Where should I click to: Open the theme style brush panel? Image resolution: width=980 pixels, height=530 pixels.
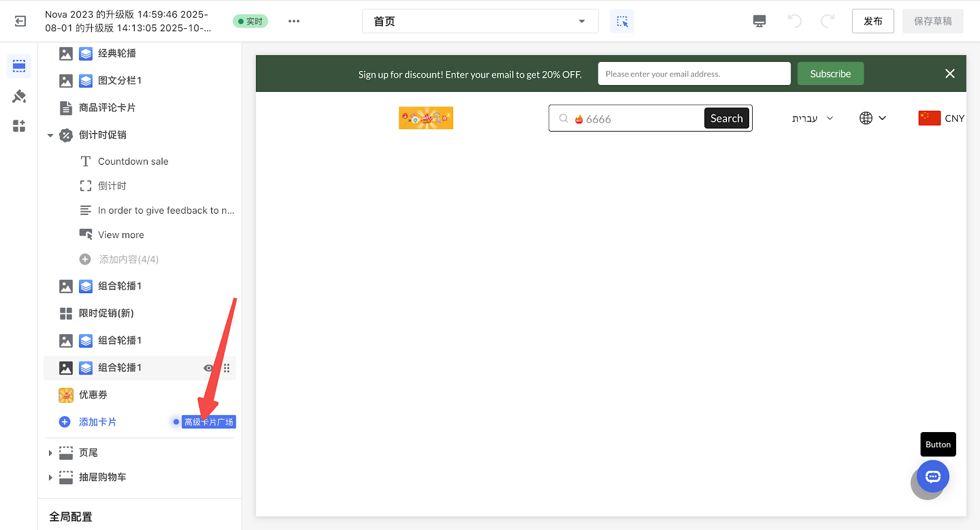click(19, 96)
